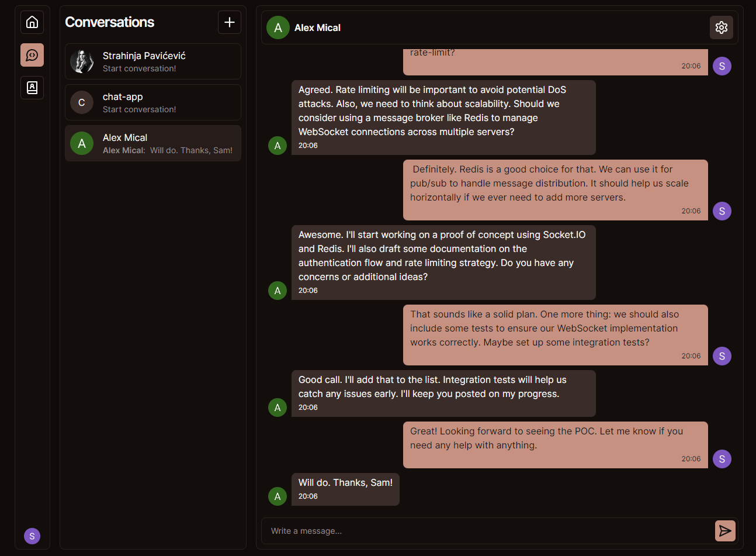The image size is (756, 556).
Task: Send message with the paper plane icon
Action: 725,531
